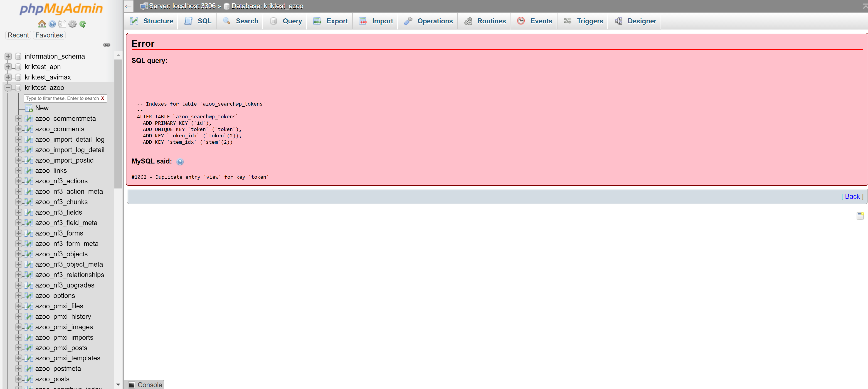Expand the information_schema database node

coord(8,56)
